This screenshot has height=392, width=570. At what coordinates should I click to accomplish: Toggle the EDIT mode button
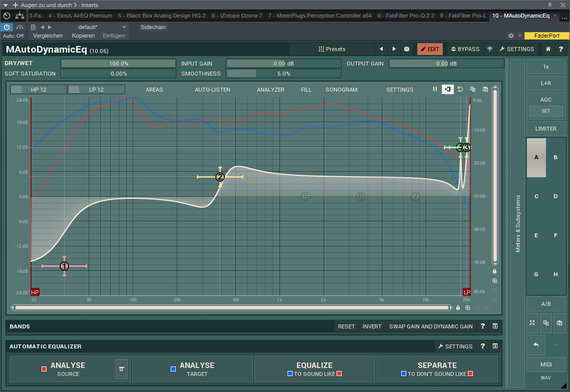point(430,49)
